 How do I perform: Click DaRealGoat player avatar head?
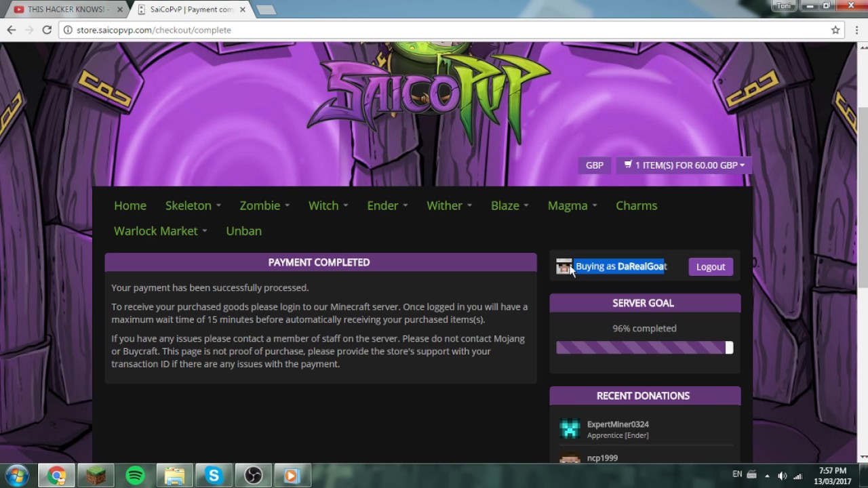tap(564, 266)
